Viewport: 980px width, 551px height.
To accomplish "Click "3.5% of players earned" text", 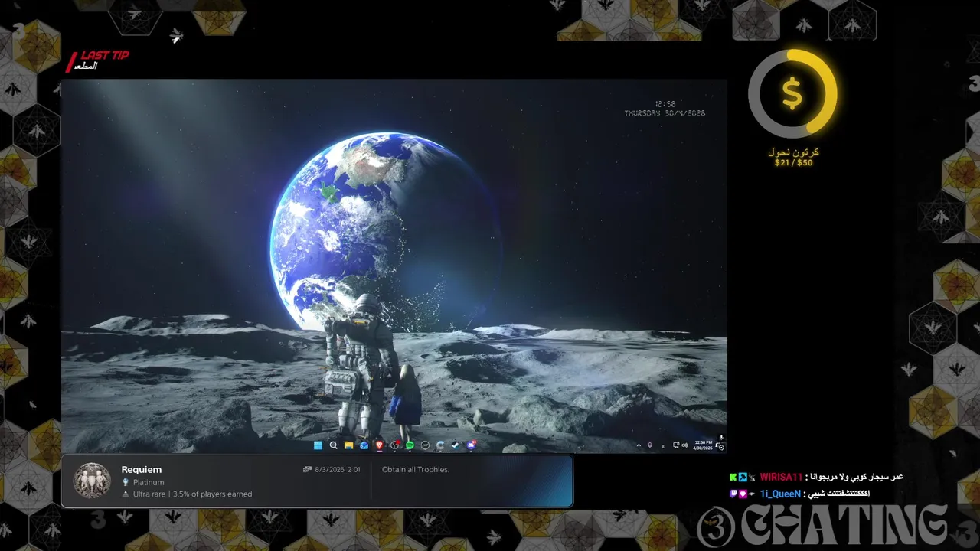I will 212,494.
